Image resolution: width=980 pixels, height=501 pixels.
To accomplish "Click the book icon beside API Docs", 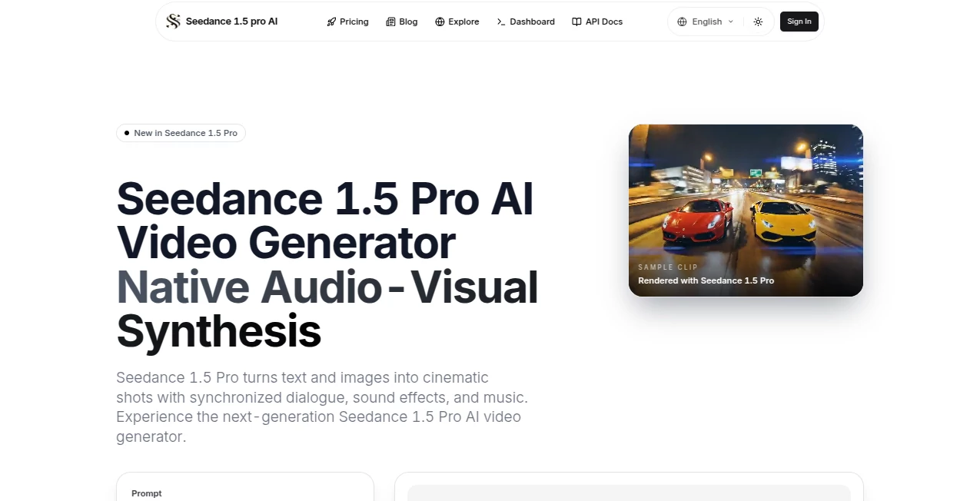I will pyautogui.click(x=576, y=22).
